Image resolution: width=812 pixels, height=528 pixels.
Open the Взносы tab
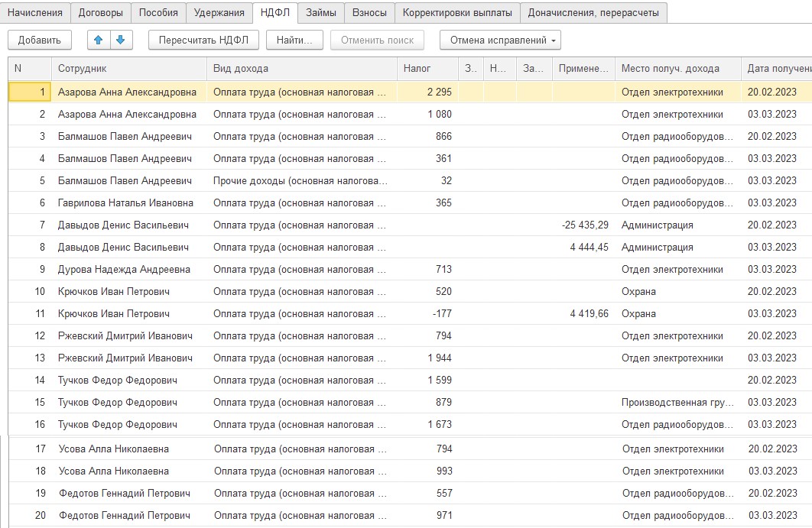[369, 12]
